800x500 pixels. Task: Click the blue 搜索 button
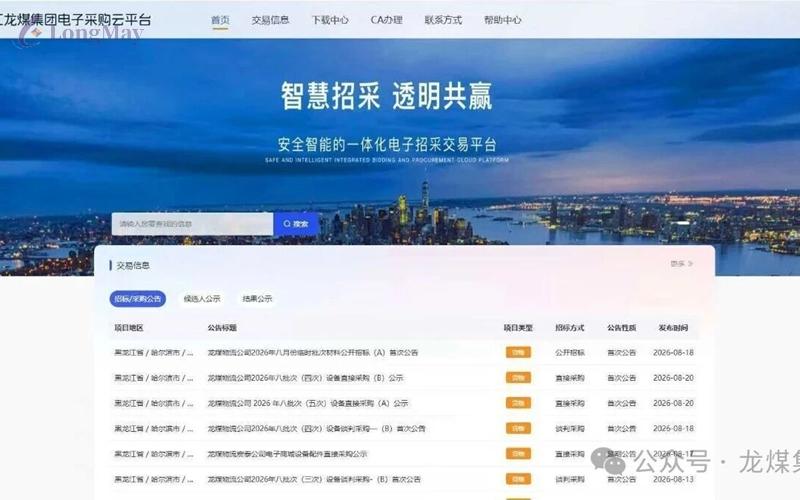[296, 224]
